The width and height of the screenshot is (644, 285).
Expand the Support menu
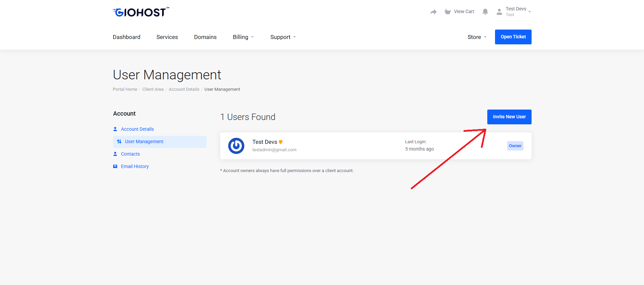(283, 37)
